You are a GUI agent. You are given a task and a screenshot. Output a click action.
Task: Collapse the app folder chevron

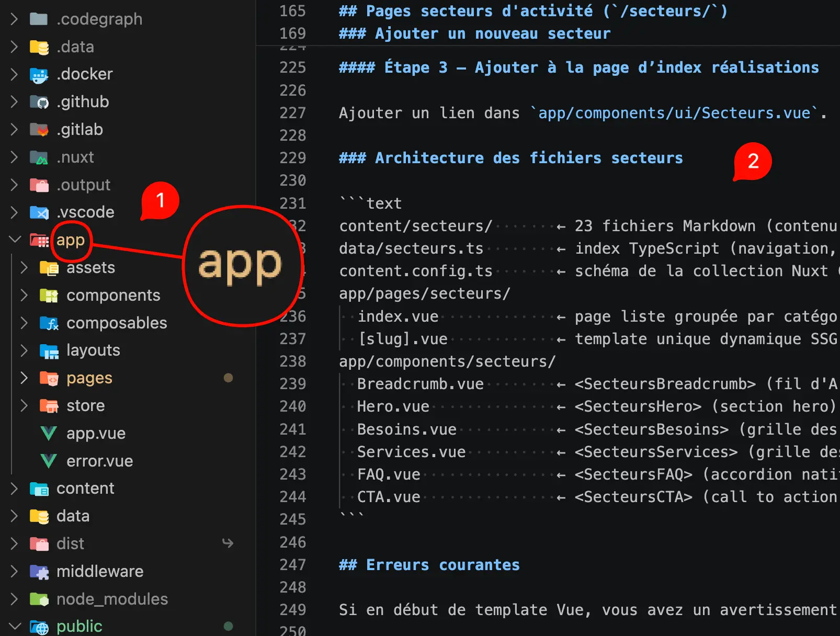15,240
